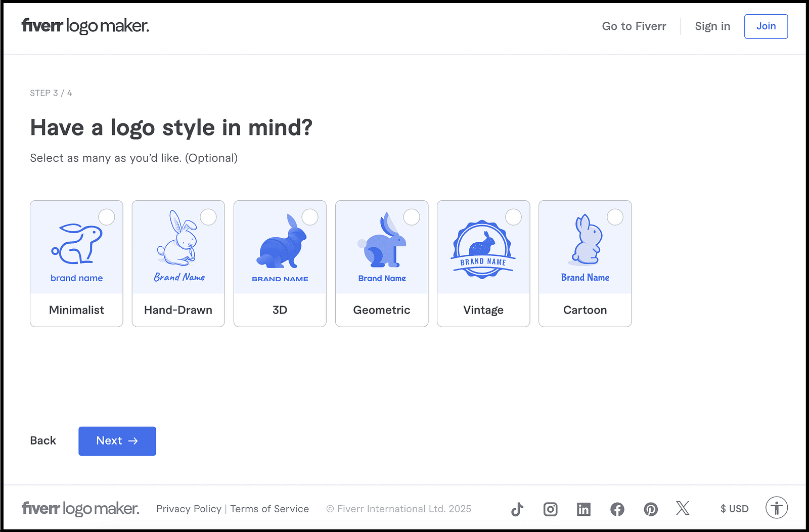Tick the Hand-Drawn style checkbox circle

point(208,217)
